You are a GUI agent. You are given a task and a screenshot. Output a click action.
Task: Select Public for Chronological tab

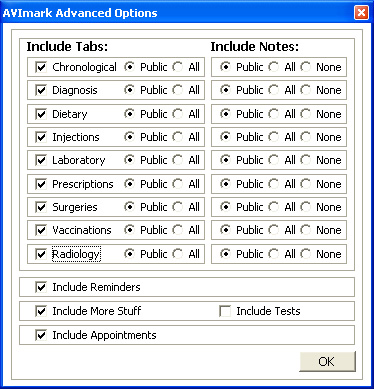tap(129, 67)
